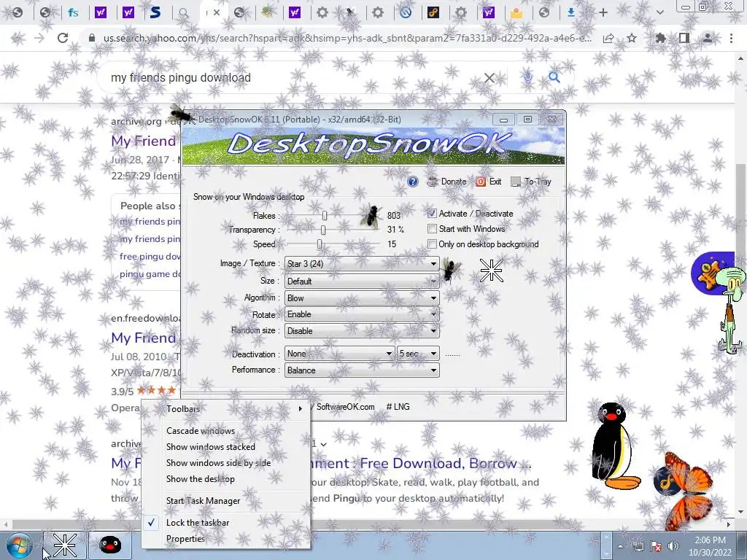Select Start Task Manager
747x560 pixels.
click(203, 500)
